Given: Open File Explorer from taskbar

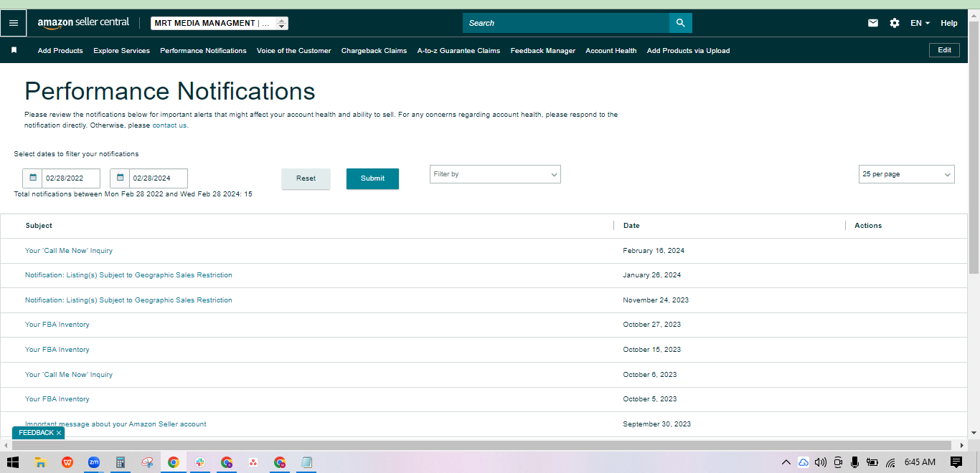Looking at the screenshot, I should pos(41,462).
